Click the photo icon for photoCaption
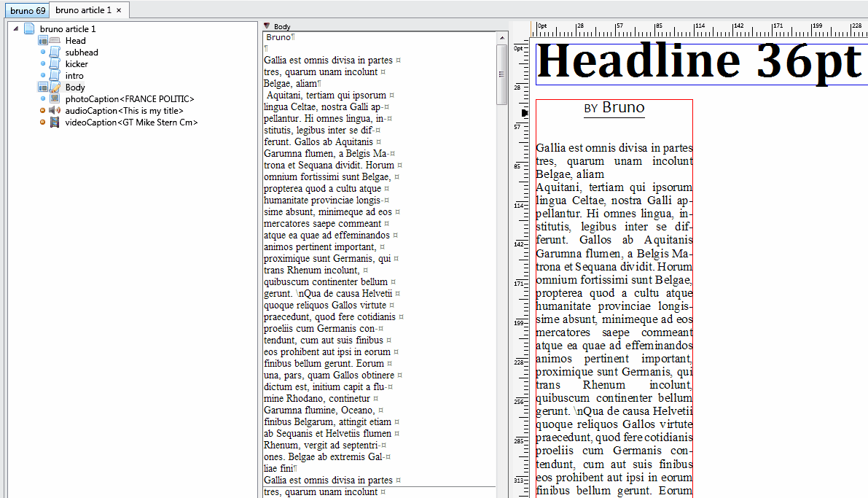This screenshot has width=868, height=498. [55, 98]
